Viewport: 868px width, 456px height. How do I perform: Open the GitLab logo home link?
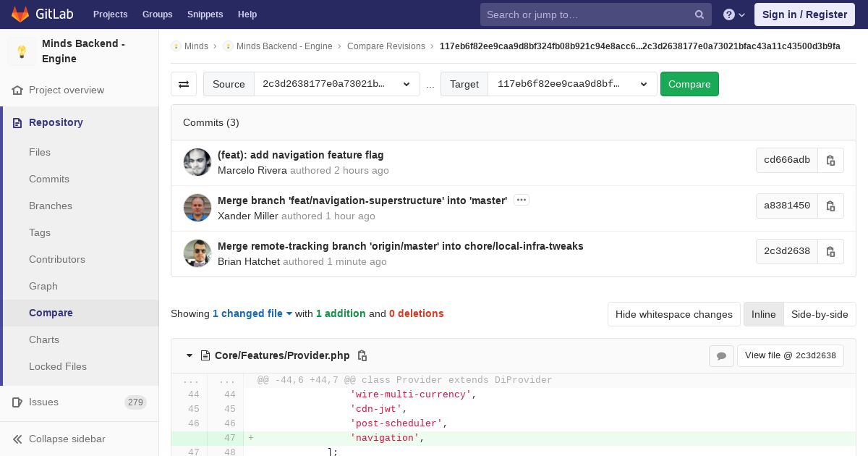tap(41, 14)
